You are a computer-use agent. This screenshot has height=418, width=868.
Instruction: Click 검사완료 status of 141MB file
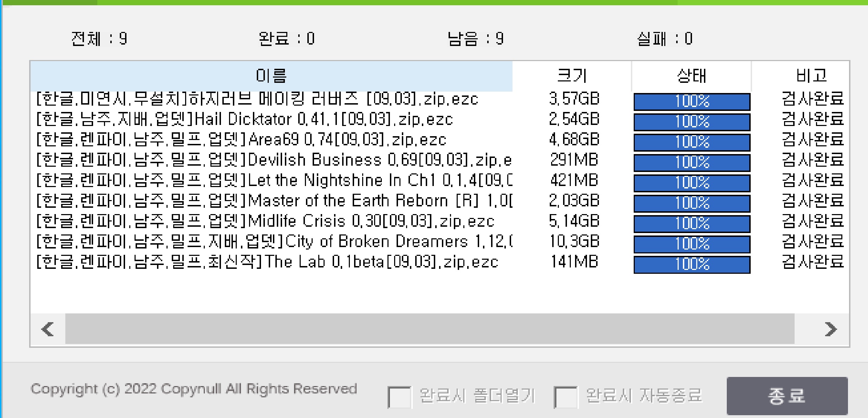click(x=812, y=262)
